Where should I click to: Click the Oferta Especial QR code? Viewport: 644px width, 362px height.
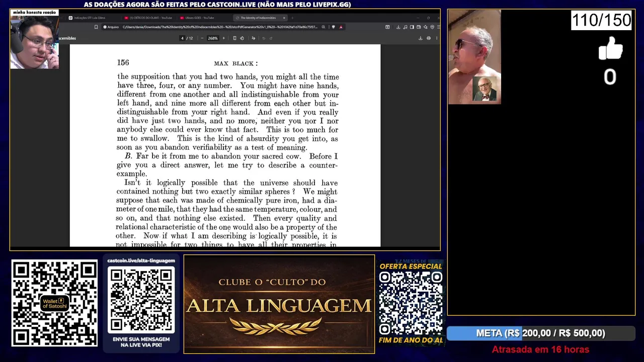[x=411, y=303]
